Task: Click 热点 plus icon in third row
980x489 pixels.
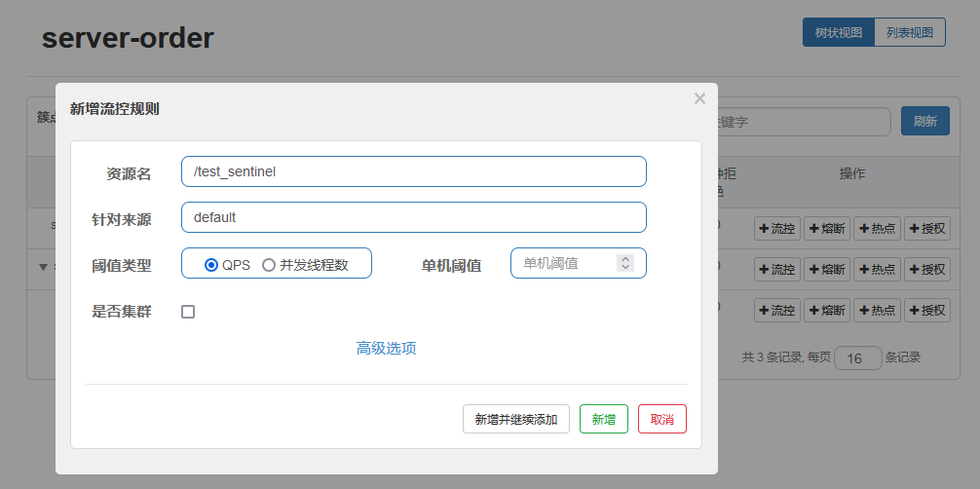Action: [865, 311]
